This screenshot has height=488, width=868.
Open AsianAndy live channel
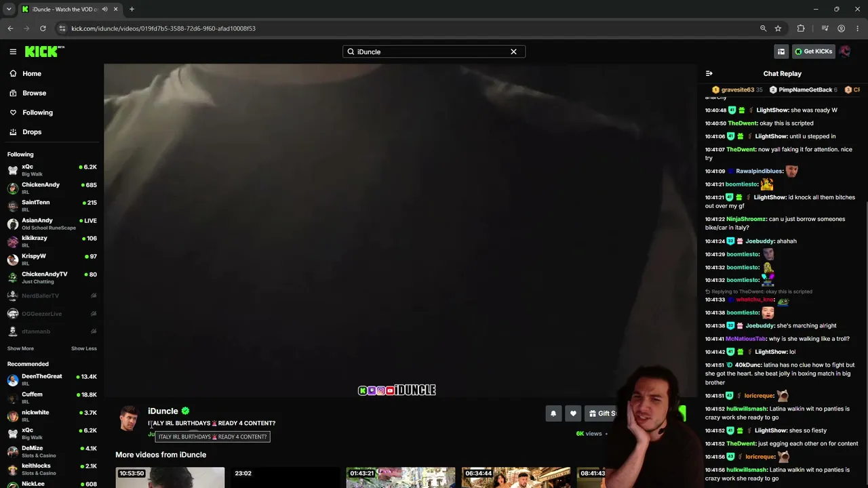(52, 224)
